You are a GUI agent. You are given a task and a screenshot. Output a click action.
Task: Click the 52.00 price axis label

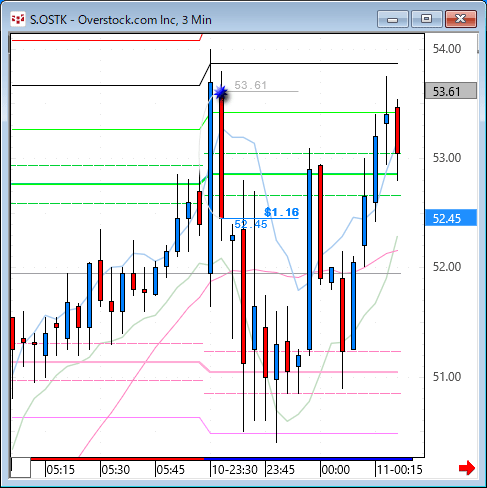(447, 267)
